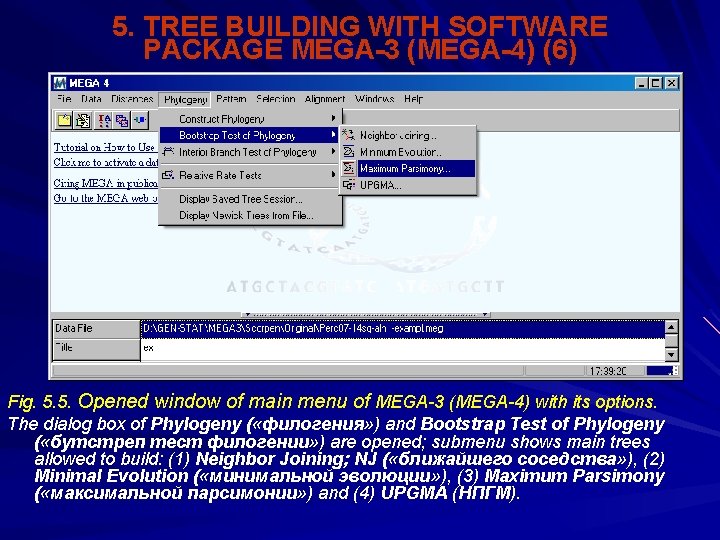
Task: Click the first yellow toolbar icon
Action: click(x=64, y=121)
